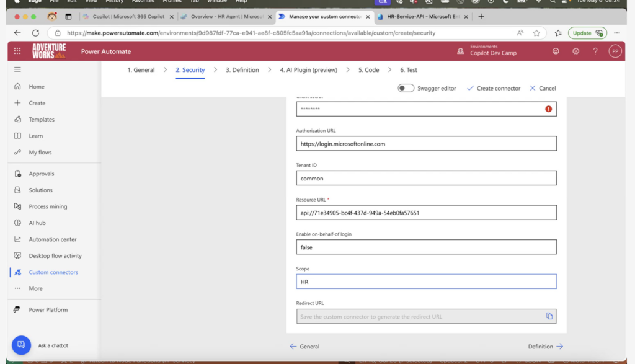This screenshot has width=635, height=364.
Task: Go to step 4. AI Plugin (preview)
Action: pyautogui.click(x=309, y=69)
